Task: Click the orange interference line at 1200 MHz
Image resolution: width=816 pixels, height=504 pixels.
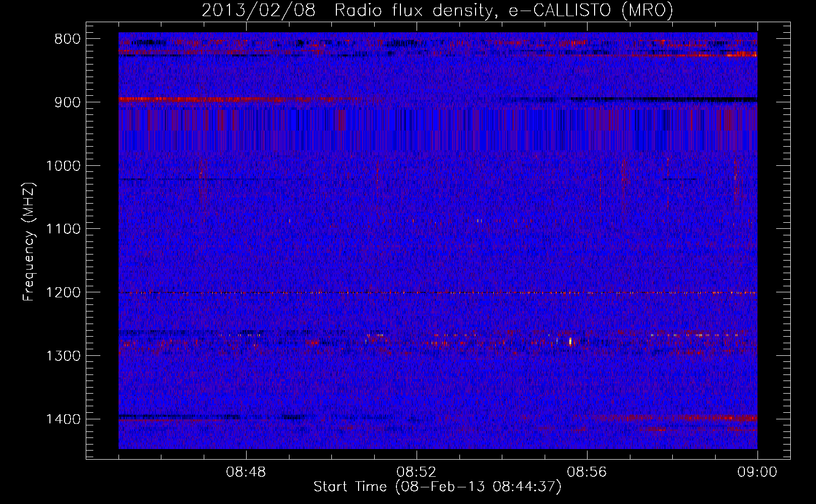Action: tap(438, 292)
